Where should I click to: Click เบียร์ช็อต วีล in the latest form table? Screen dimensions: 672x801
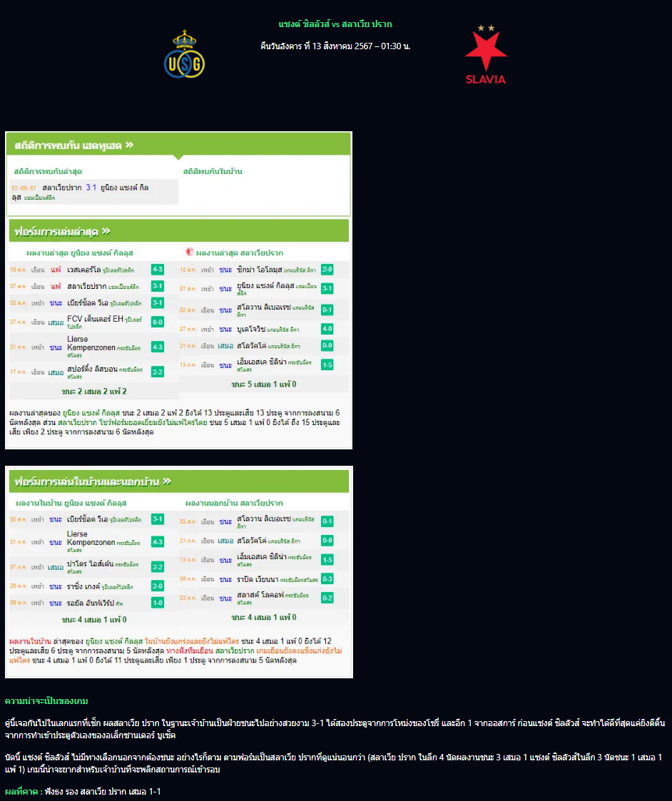tap(88, 303)
